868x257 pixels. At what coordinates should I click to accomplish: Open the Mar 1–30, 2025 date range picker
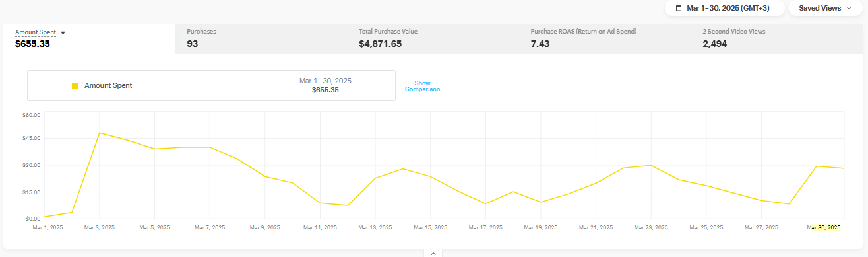pos(724,8)
